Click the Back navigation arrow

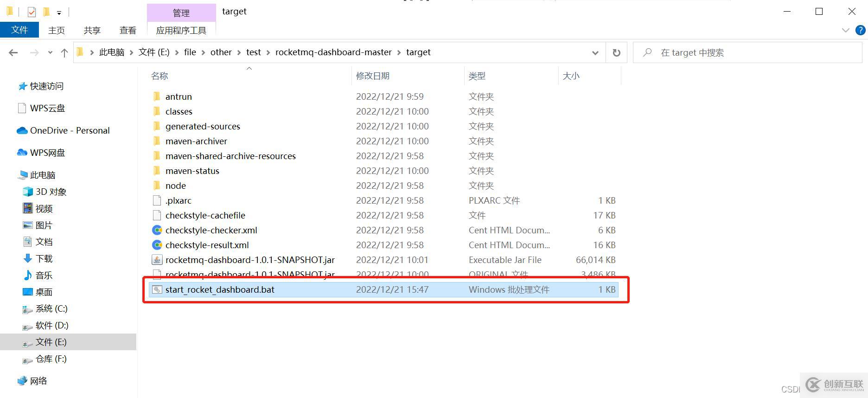pyautogui.click(x=13, y=52)
